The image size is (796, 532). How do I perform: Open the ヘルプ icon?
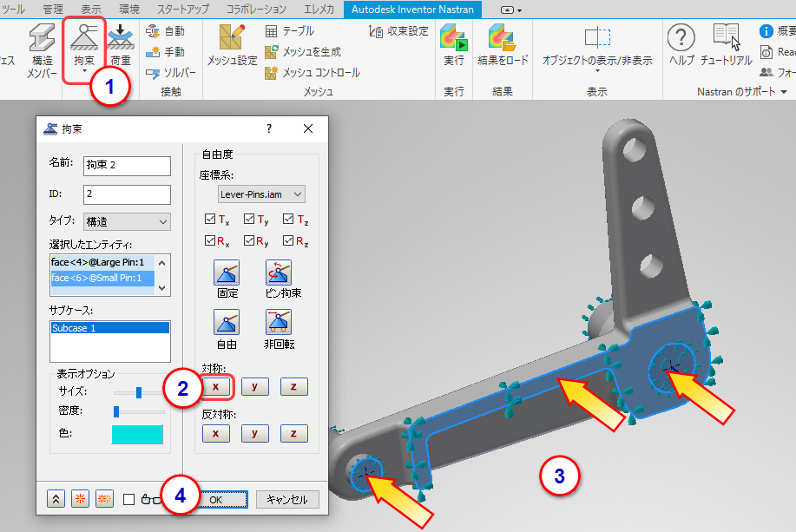(681, 46)
